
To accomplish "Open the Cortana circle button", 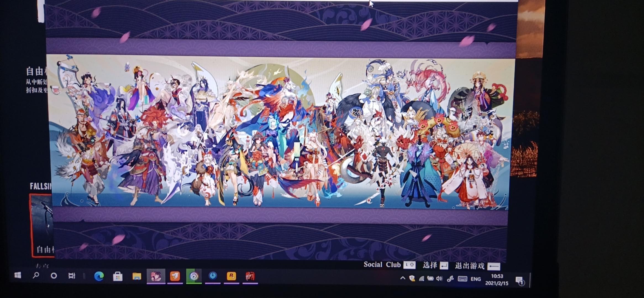I will click(54, 276).
